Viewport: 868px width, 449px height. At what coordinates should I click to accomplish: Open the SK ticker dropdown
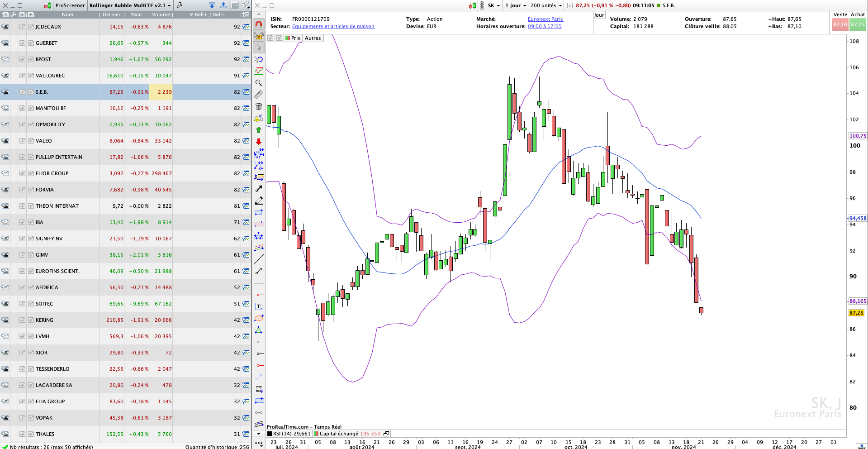click(x=494, y=5)
